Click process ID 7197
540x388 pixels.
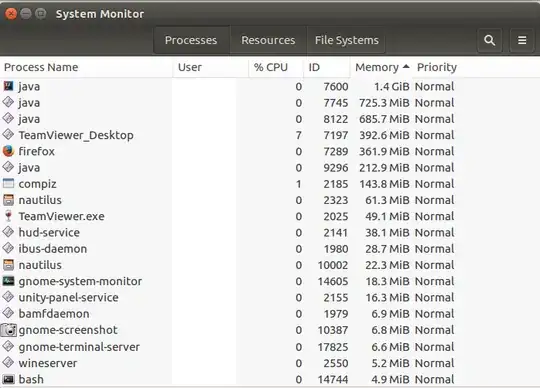(x=336, y=135)
